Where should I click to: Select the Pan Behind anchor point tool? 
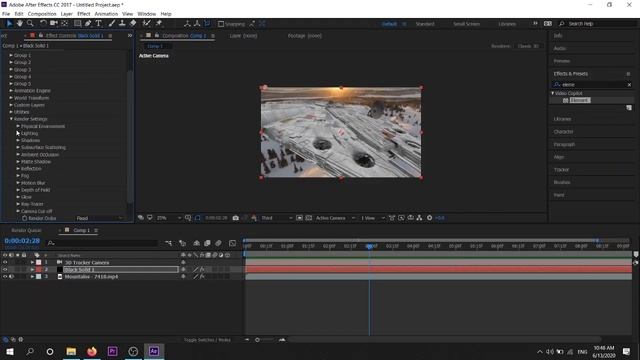coord(65,24)
